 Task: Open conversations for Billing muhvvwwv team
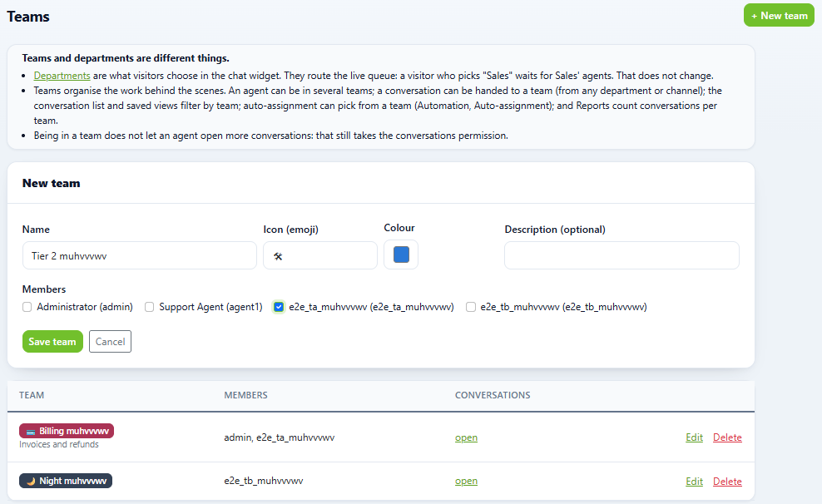click(466, 437)
